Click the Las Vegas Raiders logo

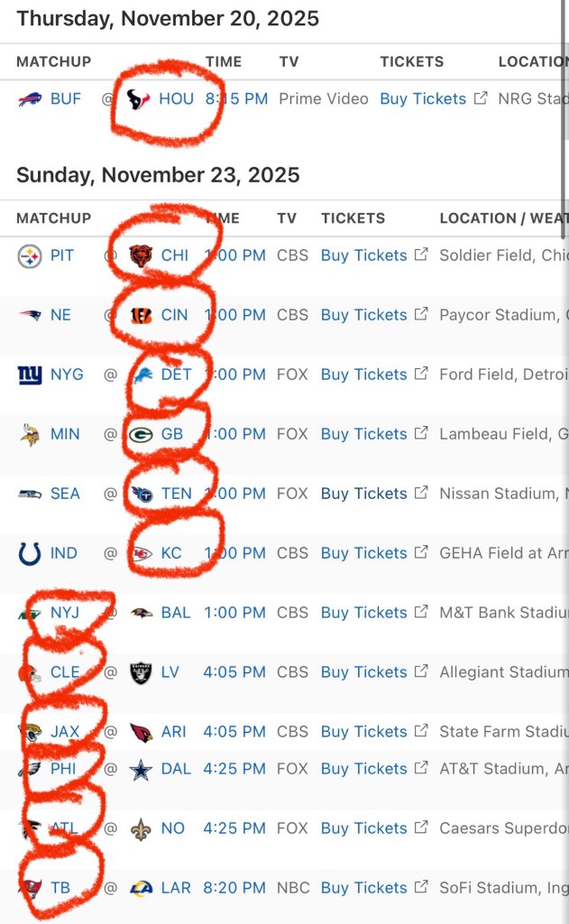click(141, 673)
